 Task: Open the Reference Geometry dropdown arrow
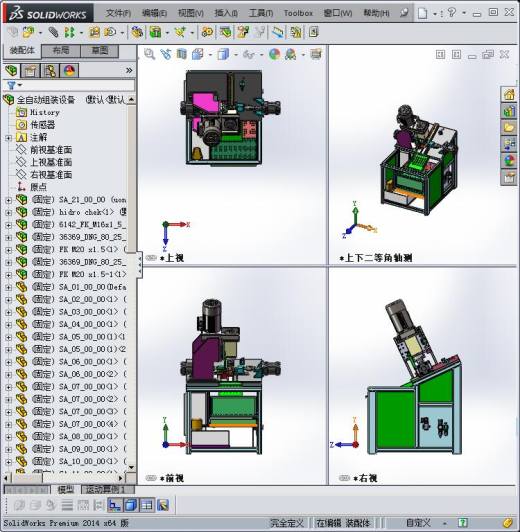(192, 33)
